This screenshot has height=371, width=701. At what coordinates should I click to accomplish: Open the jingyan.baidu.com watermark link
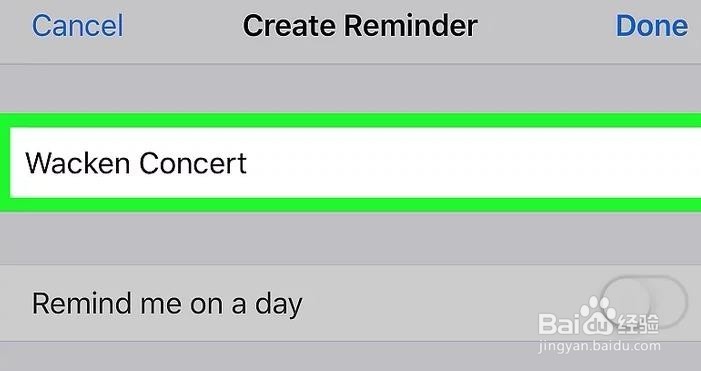[600, 346]
